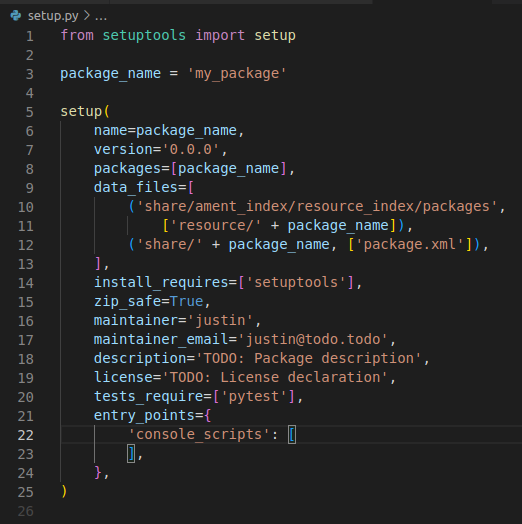Click line number 1 in gutter

[30, 36]
